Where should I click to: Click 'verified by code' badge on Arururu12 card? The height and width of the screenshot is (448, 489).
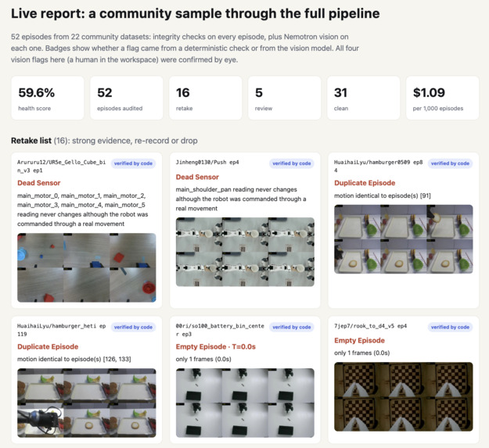(x=133, y=163)
